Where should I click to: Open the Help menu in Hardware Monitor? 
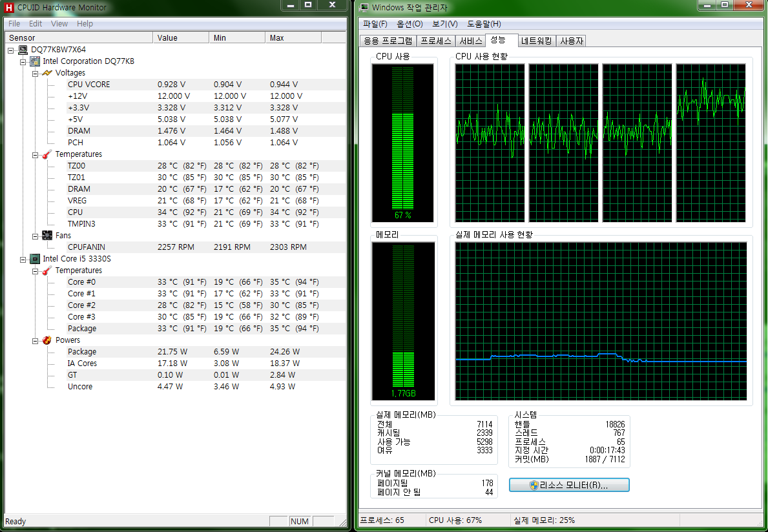(x=85, y=23)
